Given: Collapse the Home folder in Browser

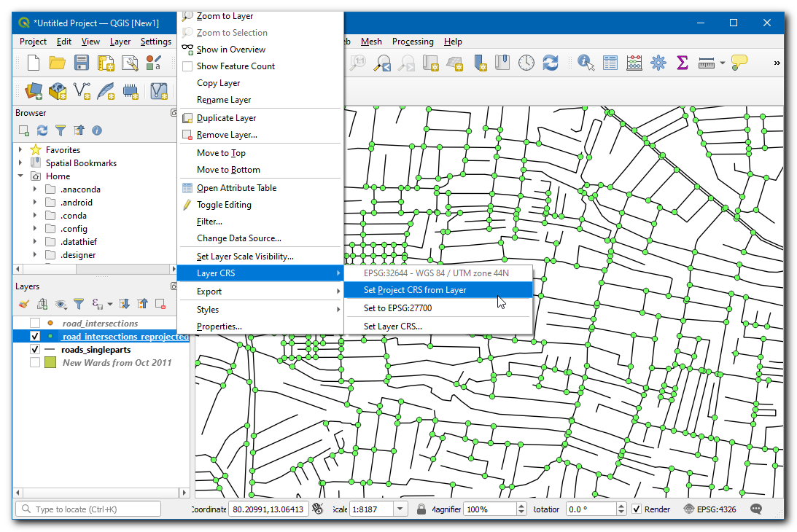Looking at the screenshot, I should (x=20, y=176).
